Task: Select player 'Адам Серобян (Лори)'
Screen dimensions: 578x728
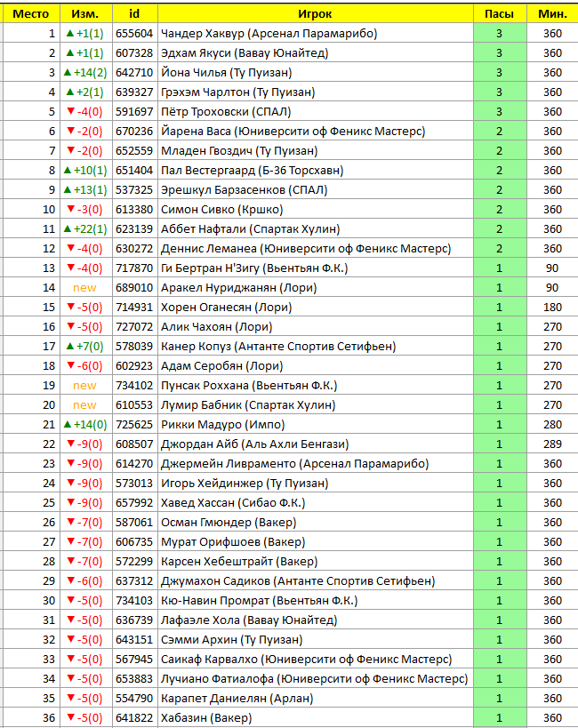Action: (x=221, y=366)
